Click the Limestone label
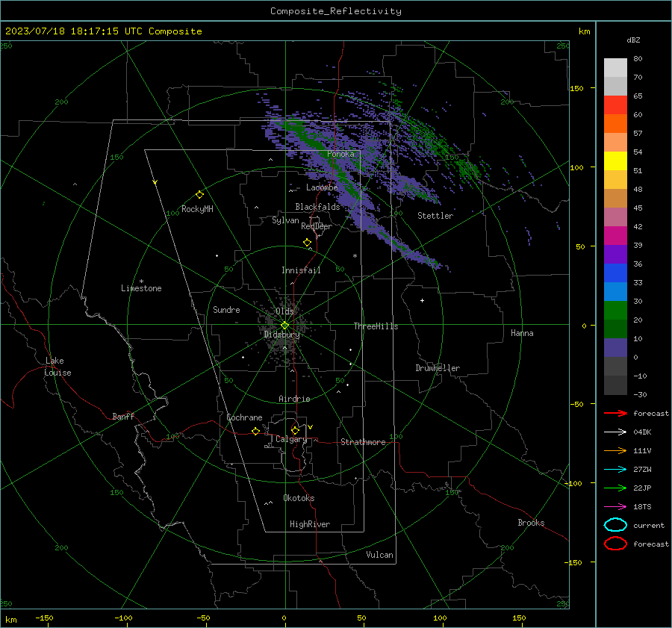The width and height of the screenshot is (672, 628). (x=141, y=288)
